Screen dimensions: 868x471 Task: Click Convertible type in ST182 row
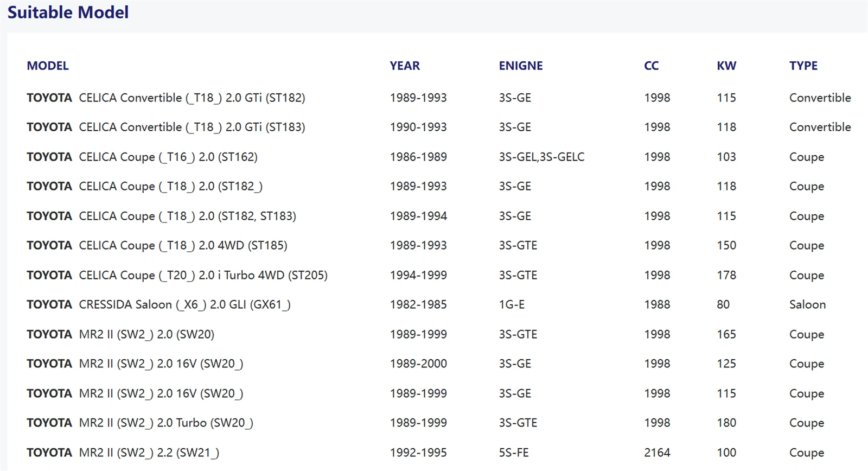tap(820, 98)
